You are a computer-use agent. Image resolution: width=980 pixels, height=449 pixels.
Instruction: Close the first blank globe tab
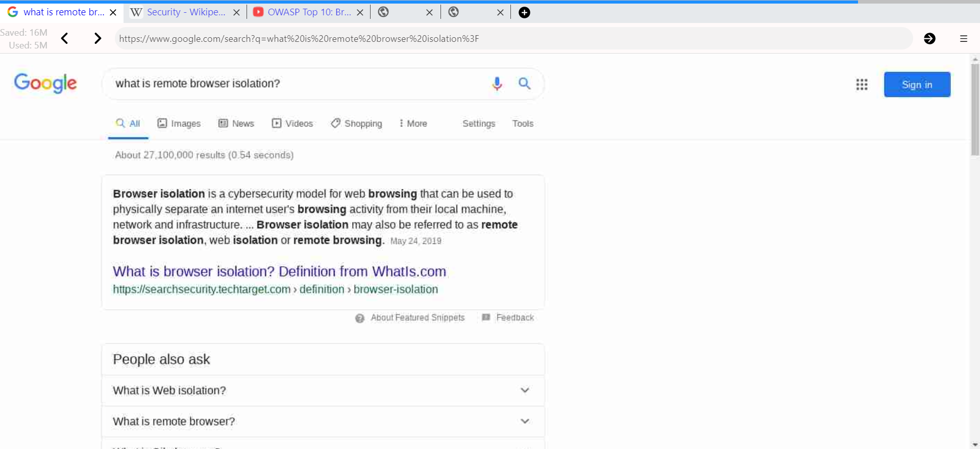[429, 12]
